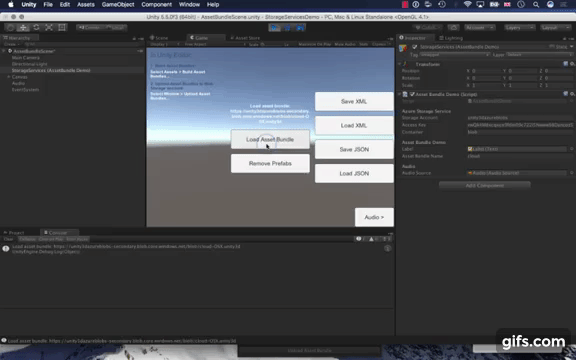
Task: Open the Wi-Fi menu bar icon
Action: coord(467,4)
